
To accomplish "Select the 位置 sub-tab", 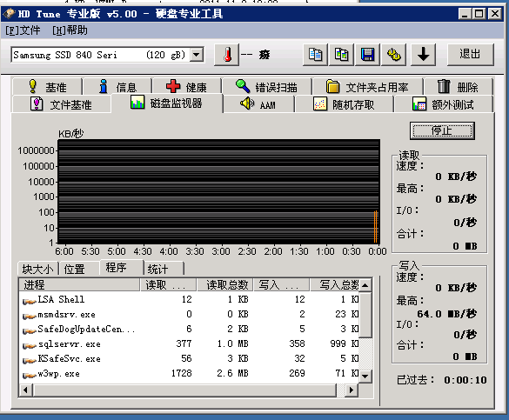I will point(79,269).
